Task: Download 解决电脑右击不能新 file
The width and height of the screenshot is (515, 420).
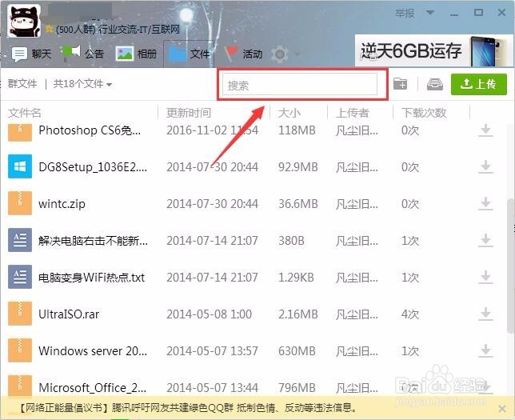Action: pyautogui.click(x=485, y=241)
